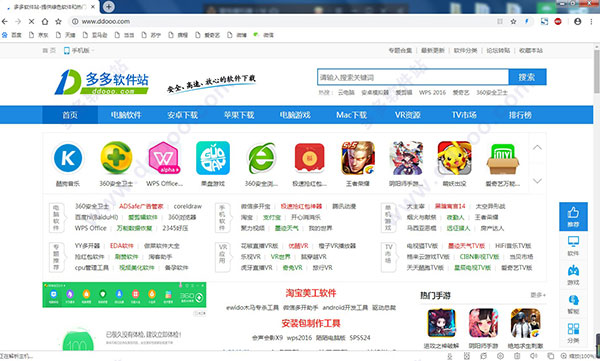Expand the mobile version dropdown

(79, 50)
